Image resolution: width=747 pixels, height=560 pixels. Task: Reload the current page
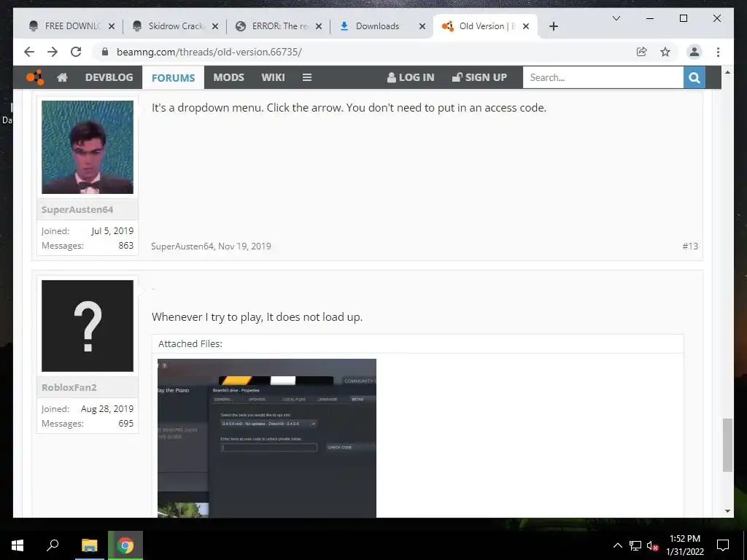point(76,52)
